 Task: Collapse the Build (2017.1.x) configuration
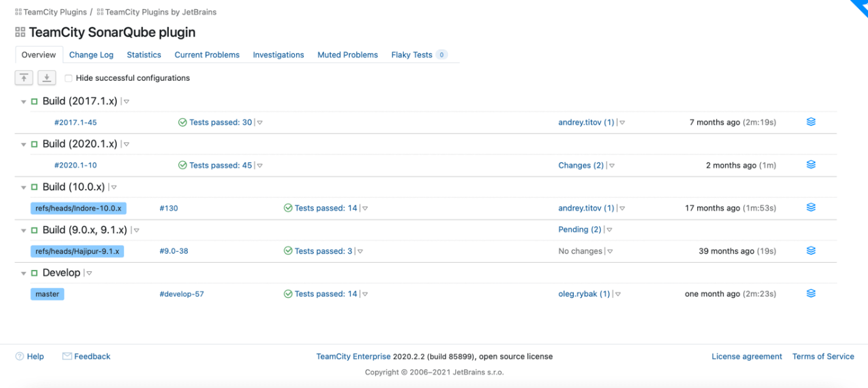23,102
